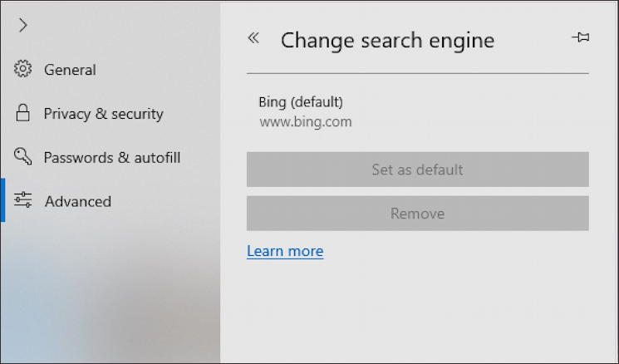This screenshot has height=364, width=619.
Task: Open the Learn more link
Action: tap(285, 251)
